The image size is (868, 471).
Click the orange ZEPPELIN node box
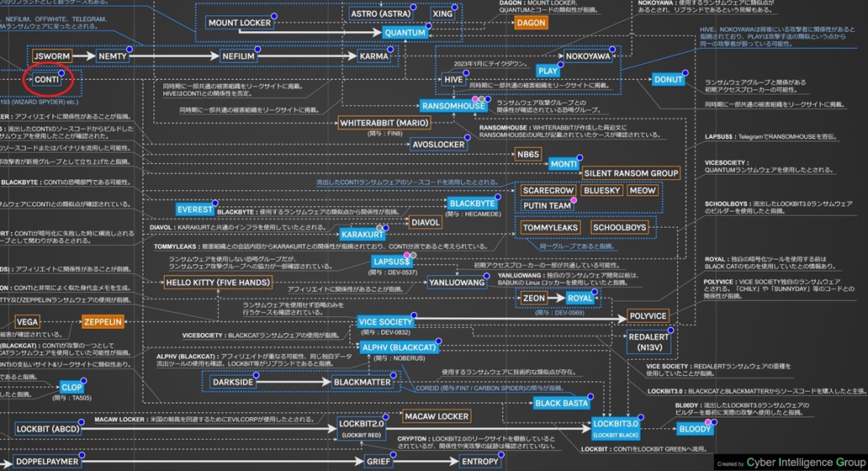click(103, 321)
